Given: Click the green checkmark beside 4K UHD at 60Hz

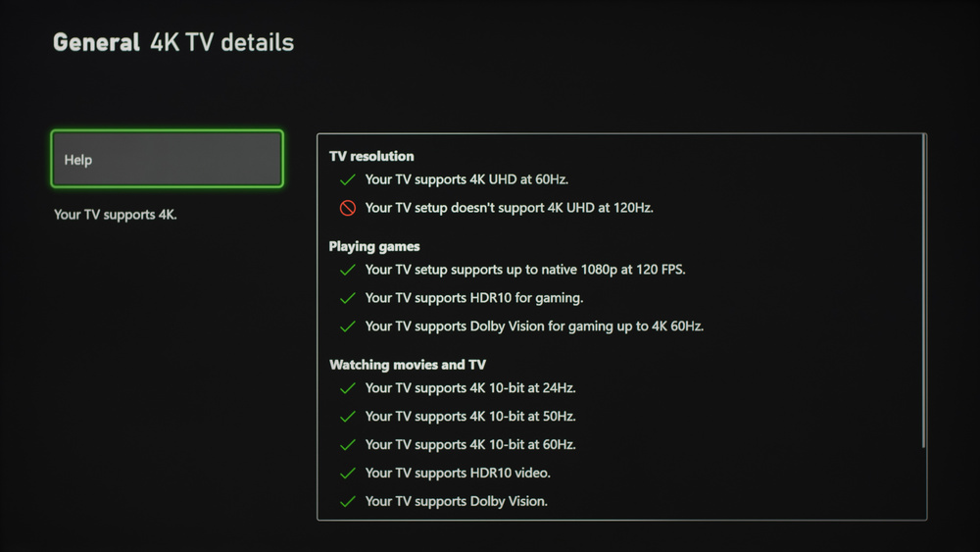Looking at the screenshot, I should tap(347, 180).
